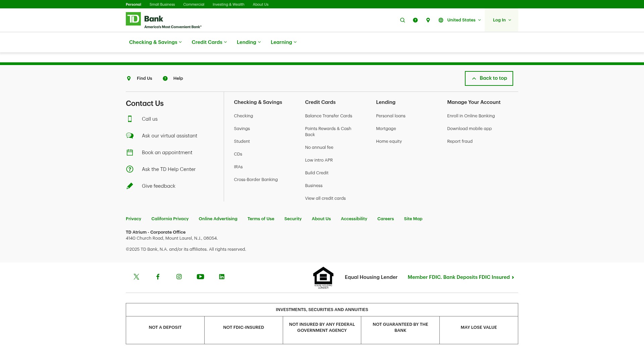Expand the Checking & Savings menu

click(155, 42)
